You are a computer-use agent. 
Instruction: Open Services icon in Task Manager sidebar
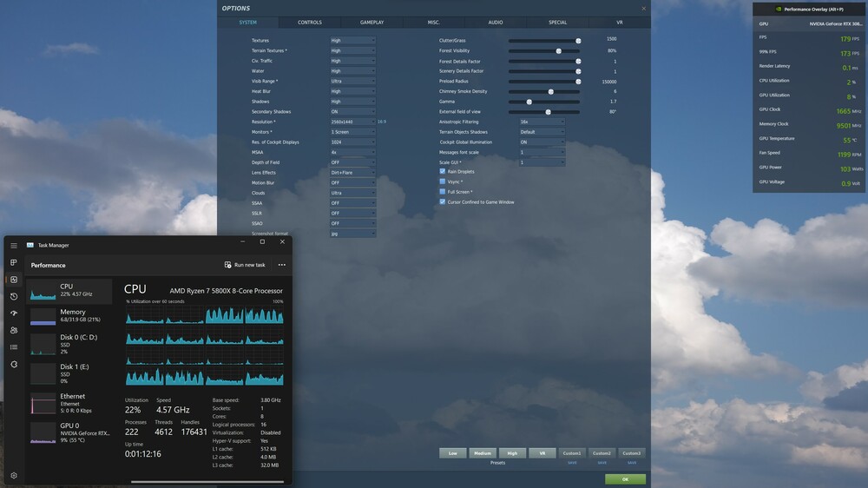pyautogui.click(x=14, y=365)
